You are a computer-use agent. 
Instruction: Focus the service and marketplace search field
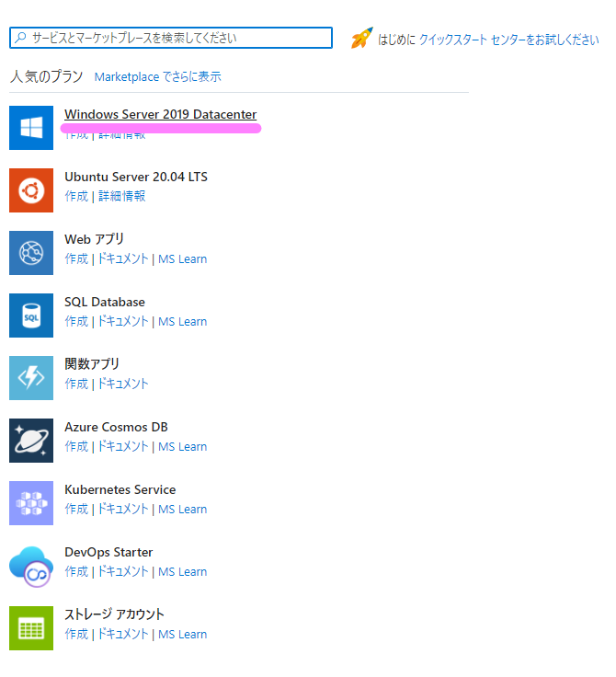tap(171, 38)
